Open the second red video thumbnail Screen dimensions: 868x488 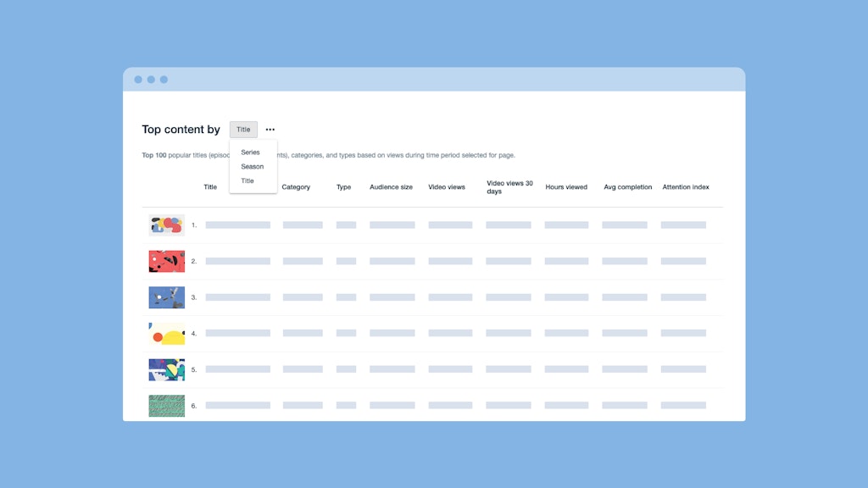pyautogui.click(x=167, y=261)
